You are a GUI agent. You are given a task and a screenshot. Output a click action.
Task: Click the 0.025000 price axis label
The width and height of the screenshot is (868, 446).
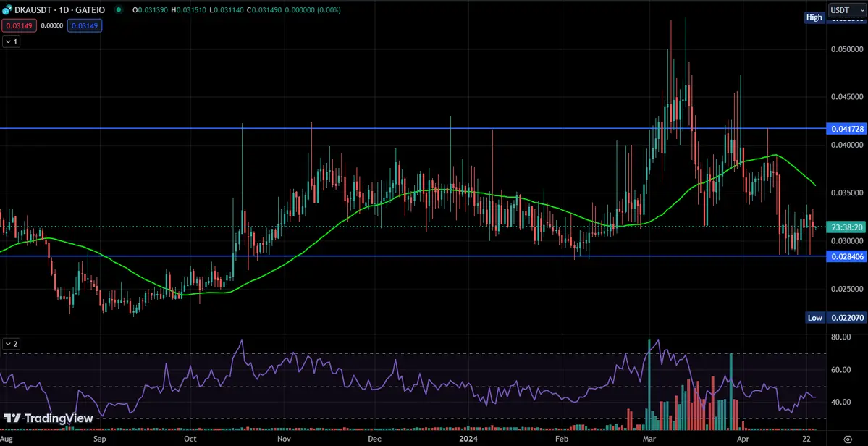(846, 289)
